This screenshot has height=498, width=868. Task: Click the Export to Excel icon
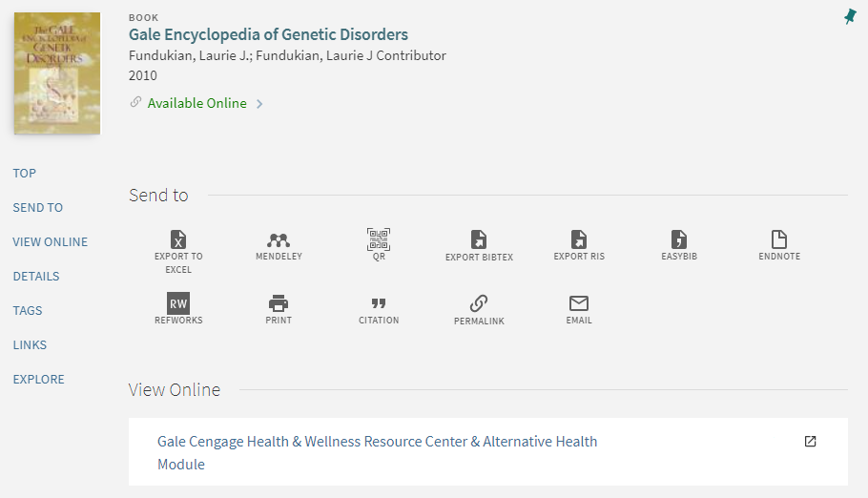pyautogui.click(x=178, y=239)
